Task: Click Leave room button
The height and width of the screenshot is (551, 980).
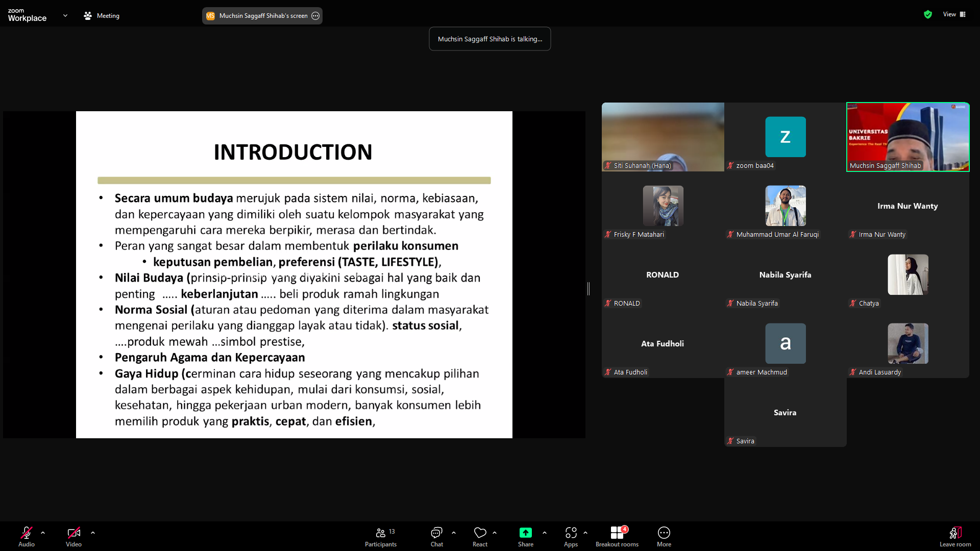Action: (955, 536)
